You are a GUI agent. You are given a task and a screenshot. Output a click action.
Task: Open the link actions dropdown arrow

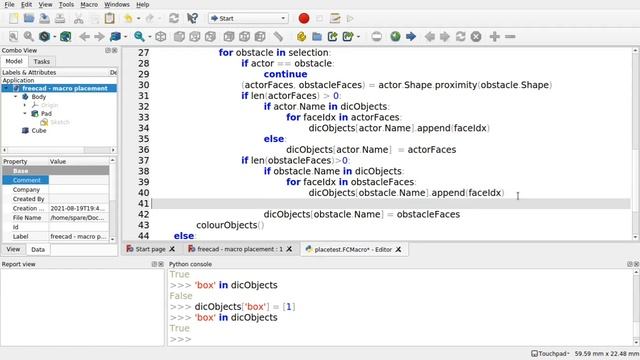pos(358,36)
